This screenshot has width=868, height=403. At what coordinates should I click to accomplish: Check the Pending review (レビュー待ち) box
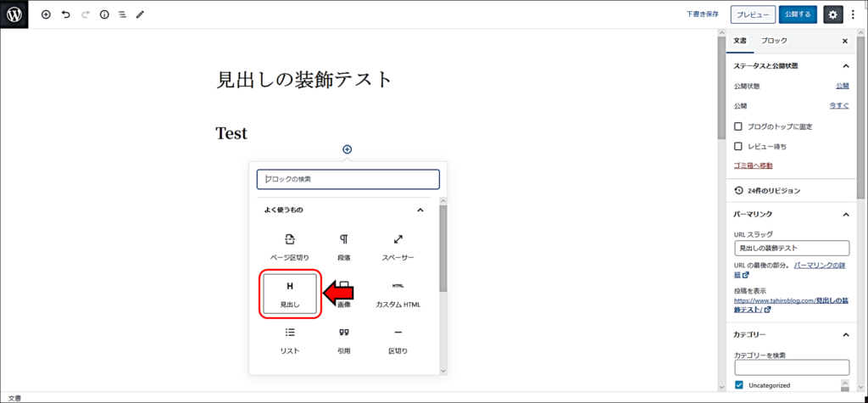(738, 146)
